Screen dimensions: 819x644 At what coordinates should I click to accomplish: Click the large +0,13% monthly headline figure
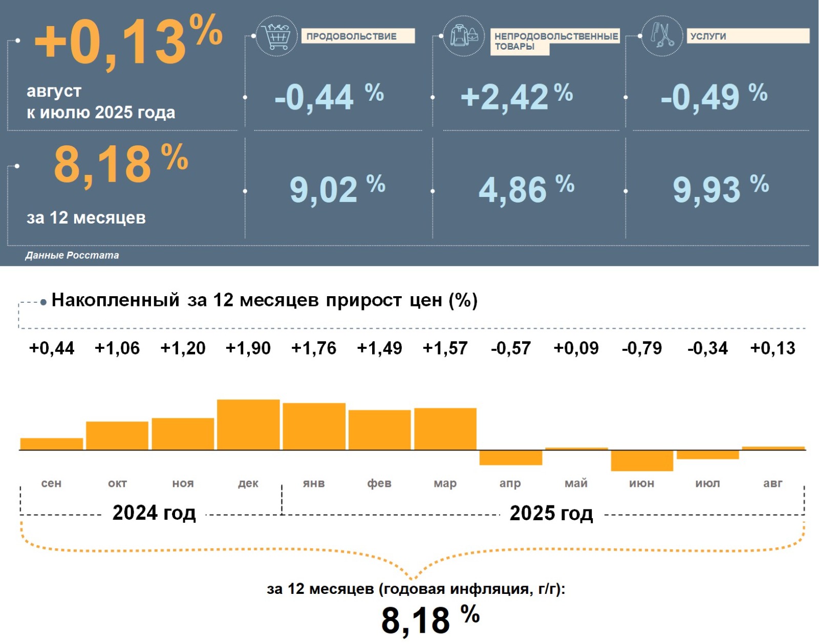128,41
